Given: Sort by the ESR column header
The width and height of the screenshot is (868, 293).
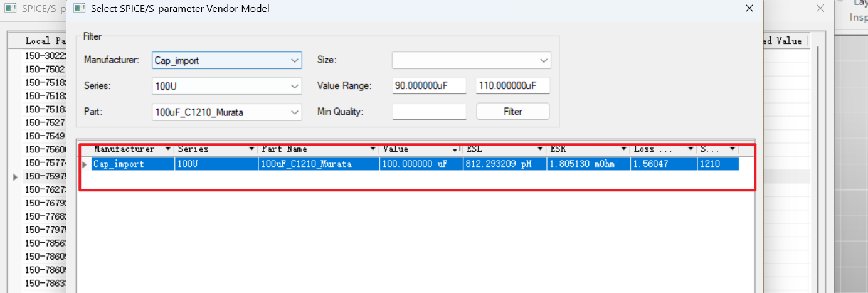Looking at the screenshot, I should pyautogui.click(x=558, y=149).
